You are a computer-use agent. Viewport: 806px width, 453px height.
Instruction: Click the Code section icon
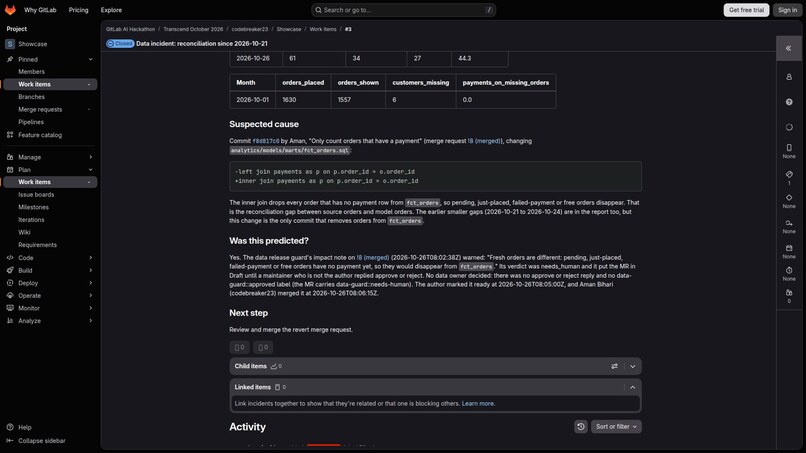tap(10, 258)
